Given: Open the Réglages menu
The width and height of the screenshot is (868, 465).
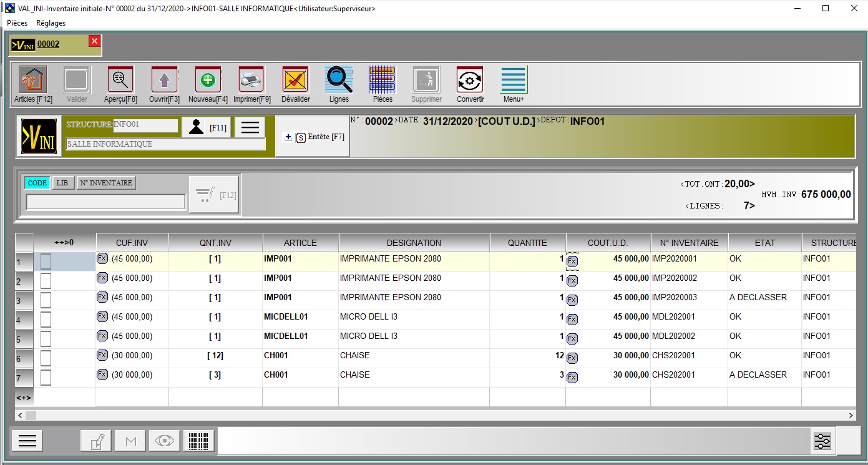Looking at the screenshot, I should [x=51, y=23].
